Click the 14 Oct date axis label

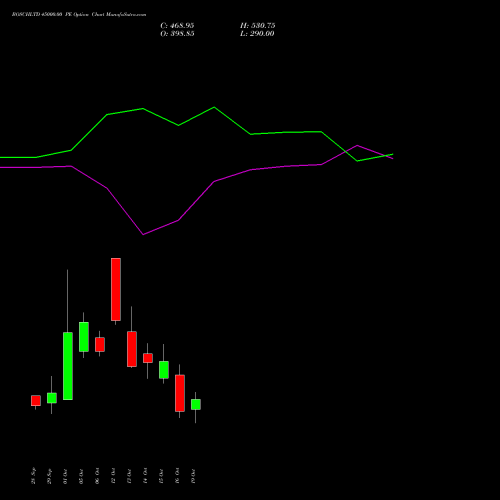point(145,476)
